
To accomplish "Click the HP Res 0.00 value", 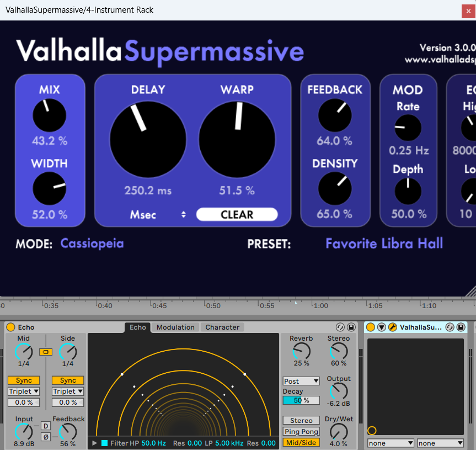I will point(195,443).
